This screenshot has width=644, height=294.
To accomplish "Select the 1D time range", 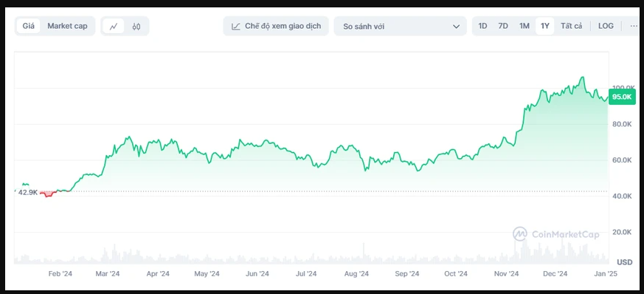I will 482,27.
